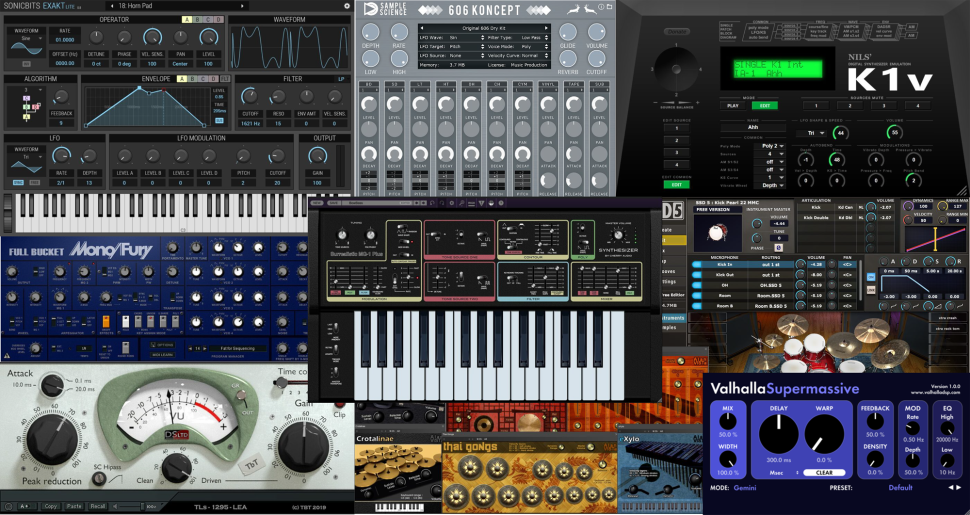Image resolution: width=970 pixels, height=515 pixels.
Task: Toggle the SSD5 envelope ON button
Action: (870, 277)
